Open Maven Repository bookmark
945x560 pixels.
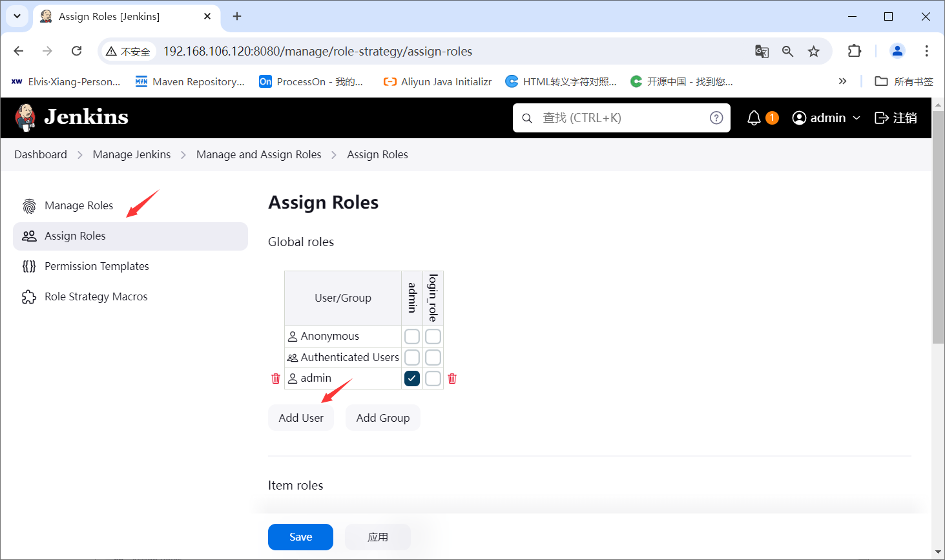pyautogui.click(x=190, y=81)
